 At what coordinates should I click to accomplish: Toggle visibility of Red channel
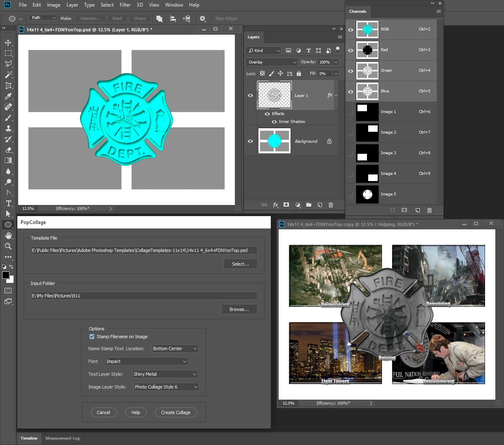click(x=350, y=50)
